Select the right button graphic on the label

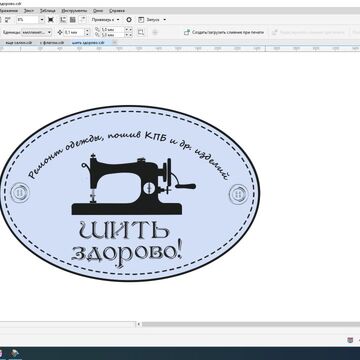239,193
